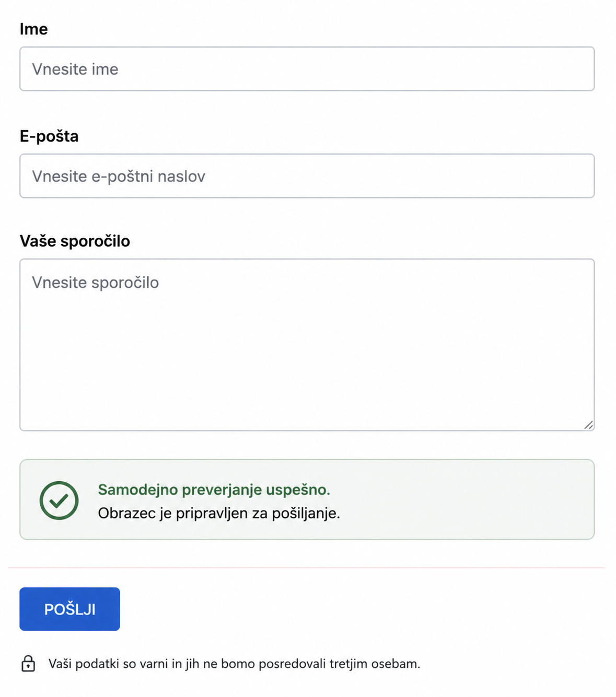Click the "E-pošta" field label

point(49,136)
